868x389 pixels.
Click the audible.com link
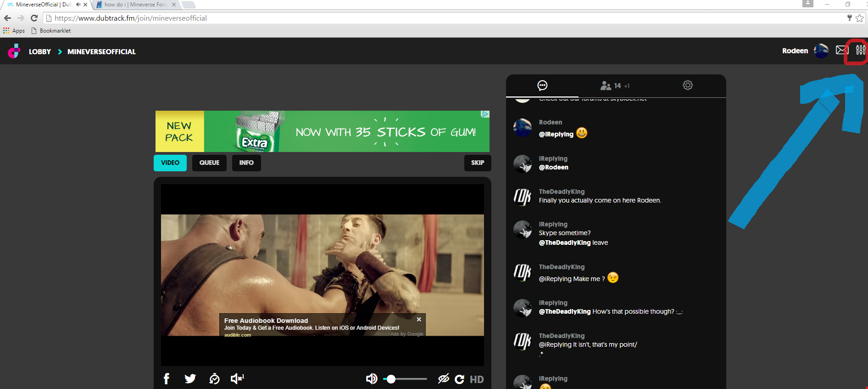238,335
